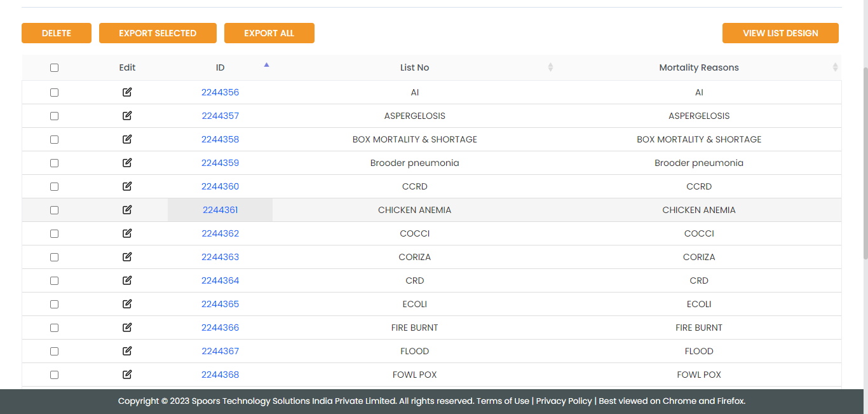Open the Terms of Use footer link
The height and width of the screenshot is (414, 868).
click(x=503, y=401)
